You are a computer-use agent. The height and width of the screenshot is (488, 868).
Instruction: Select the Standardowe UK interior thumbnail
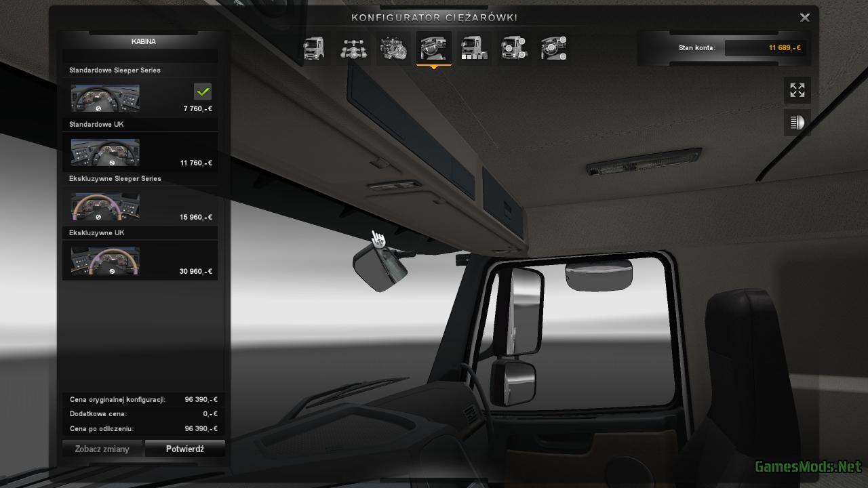[105, 152]
